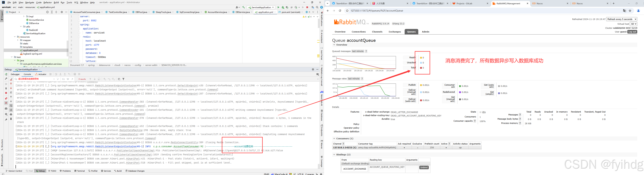Expand All icon in Project panel header

(x=52, y=12)
